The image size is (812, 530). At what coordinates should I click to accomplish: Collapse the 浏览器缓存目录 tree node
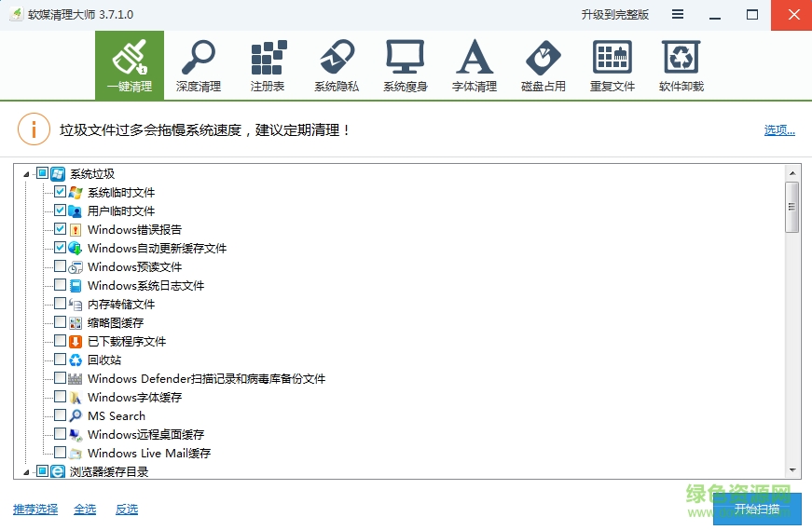(x=26, y=472)
